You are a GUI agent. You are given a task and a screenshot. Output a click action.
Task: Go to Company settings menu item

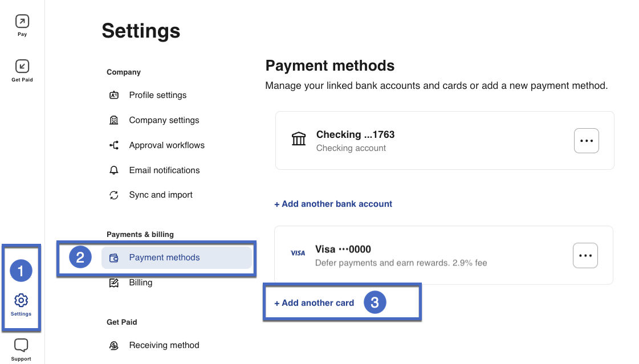pos(164,120)
